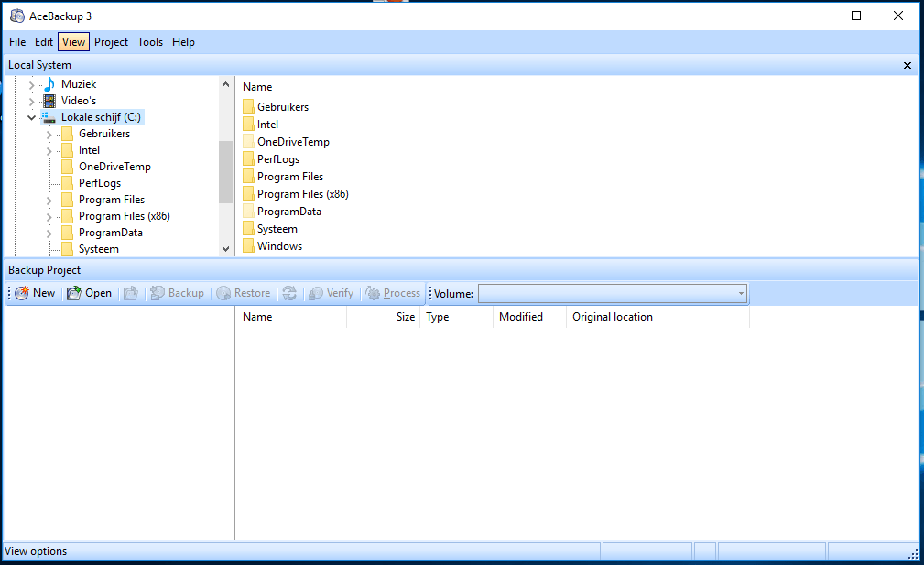Click the tree scrollbar thumb

[225, 172]
